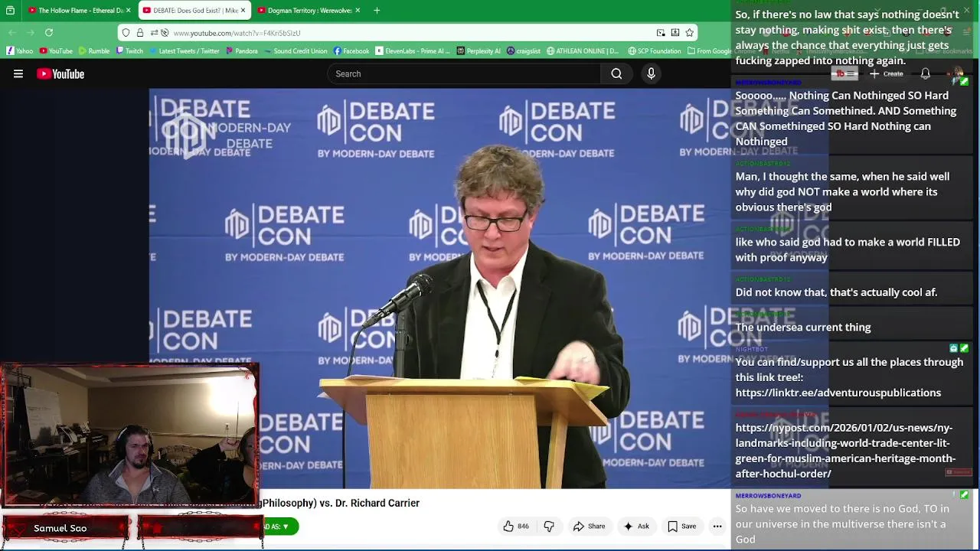Click the Samuel Sao name label
This screenshot has height=551, width=980.
pyautogui.click(x=60, y=528)
